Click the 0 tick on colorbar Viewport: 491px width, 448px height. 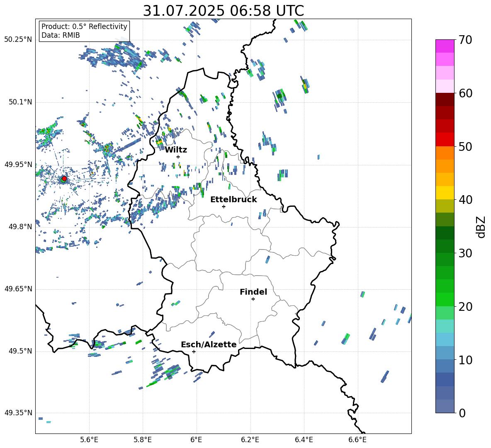pos(462,413)
